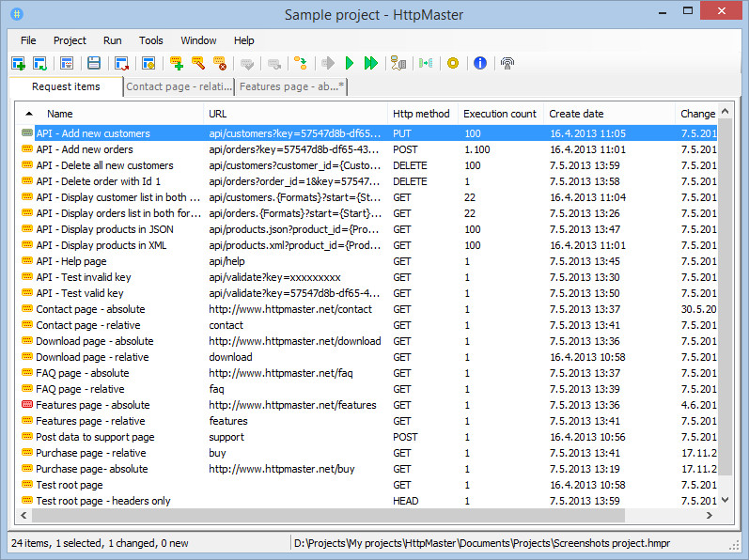749x560 pixels.
Task: Click the vertical scrollbar up arrow
Action: pos(725,111)
